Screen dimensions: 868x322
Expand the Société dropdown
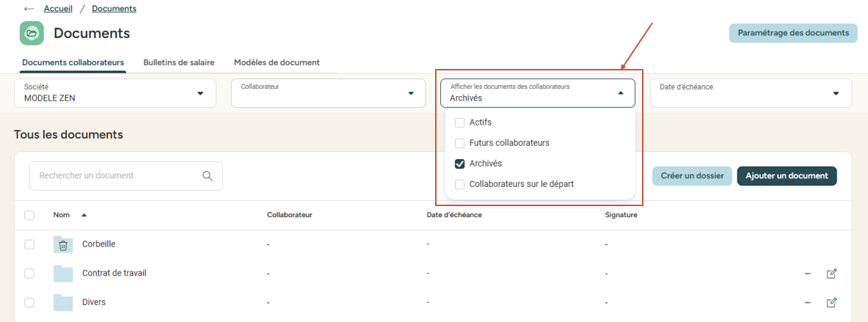pos(200,93)
